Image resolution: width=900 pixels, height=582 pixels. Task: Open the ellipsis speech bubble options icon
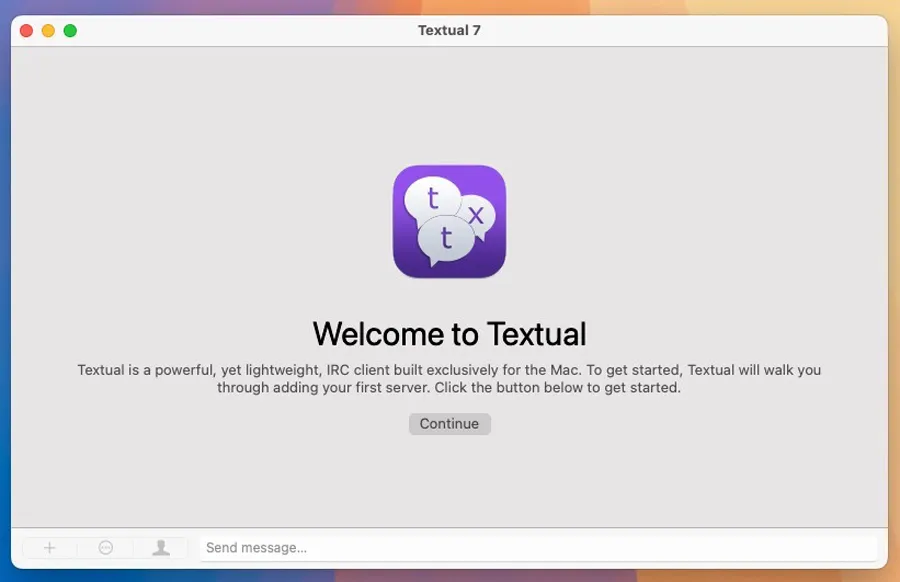(106, 547)
